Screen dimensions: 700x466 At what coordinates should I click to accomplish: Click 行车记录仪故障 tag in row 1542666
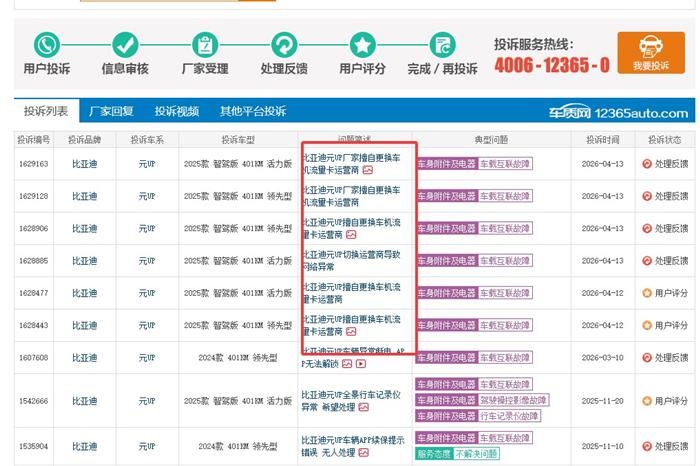coord(509,416)
